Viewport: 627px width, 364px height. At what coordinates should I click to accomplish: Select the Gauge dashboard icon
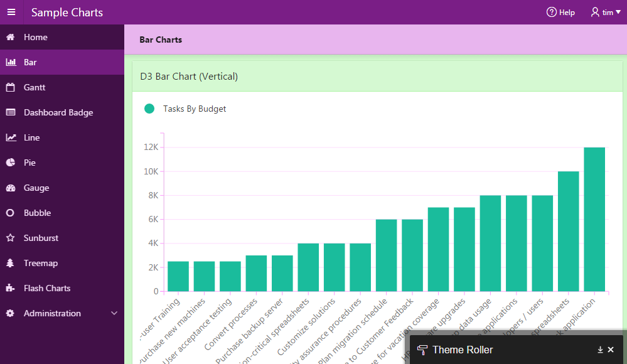pos(11,188)
